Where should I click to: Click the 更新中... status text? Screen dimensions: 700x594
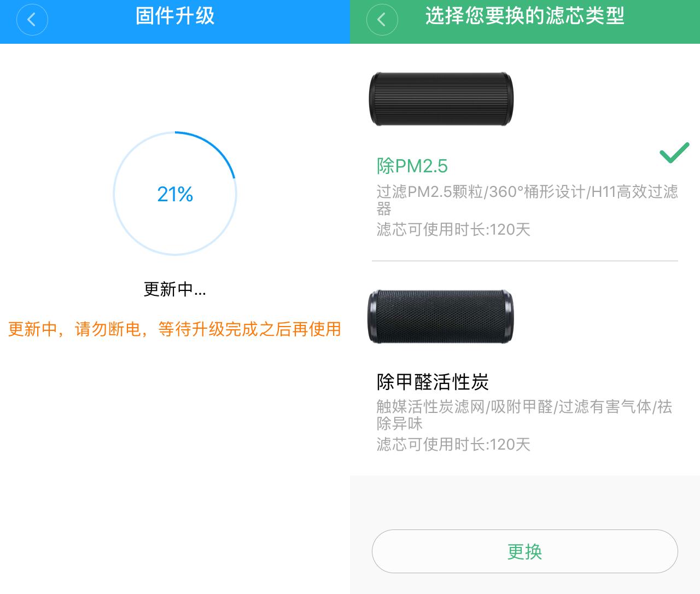tap(175, 289)
